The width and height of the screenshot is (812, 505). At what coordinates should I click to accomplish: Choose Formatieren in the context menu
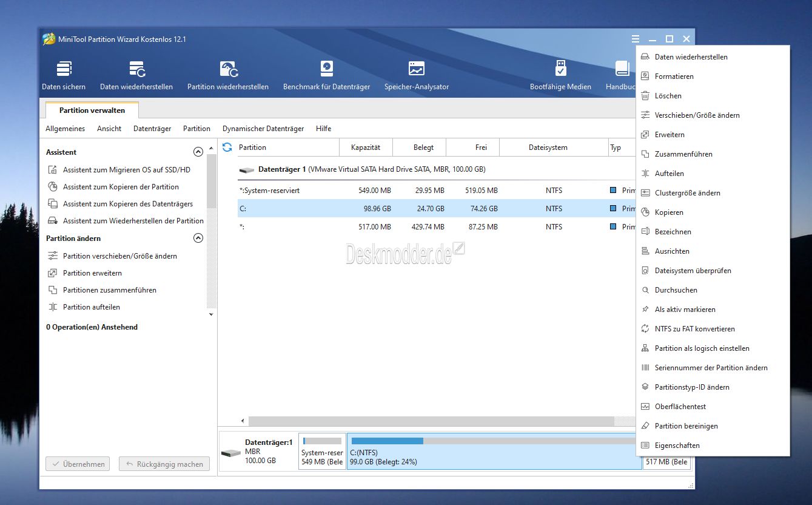713,76
